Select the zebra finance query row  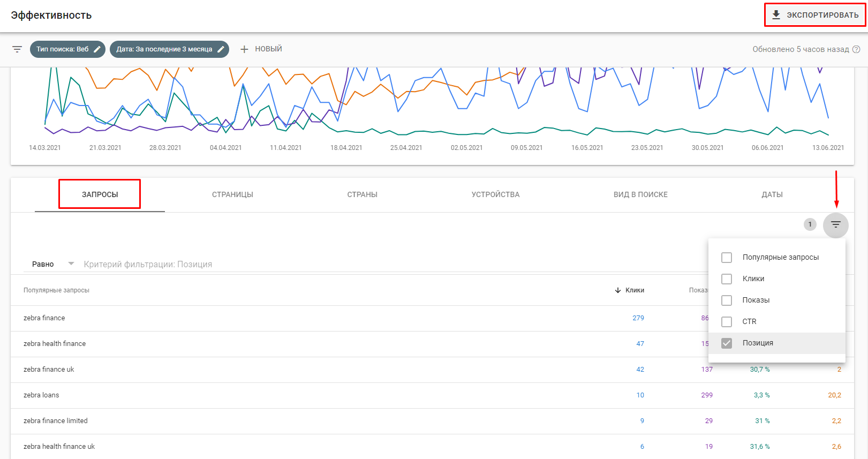[44, 318]
